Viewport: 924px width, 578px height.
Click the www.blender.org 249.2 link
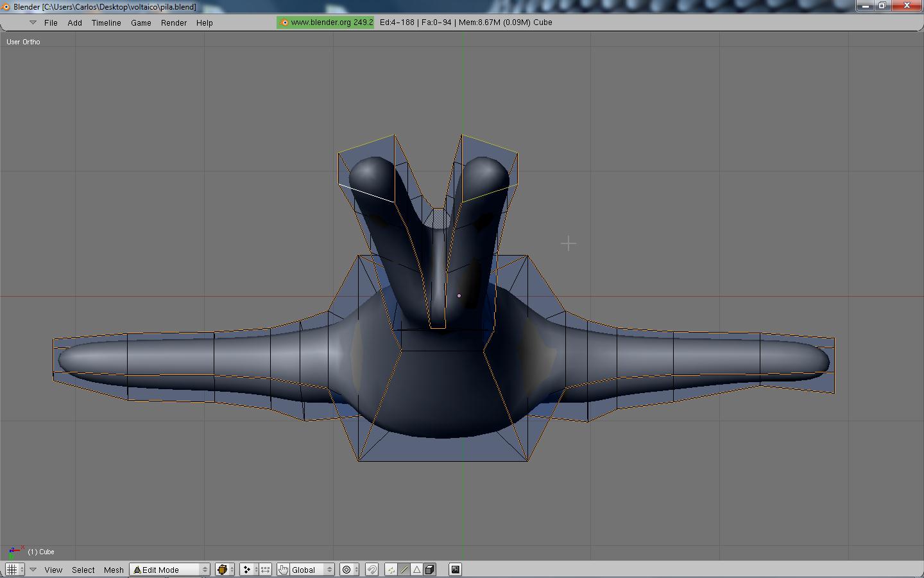coord(326,22)
